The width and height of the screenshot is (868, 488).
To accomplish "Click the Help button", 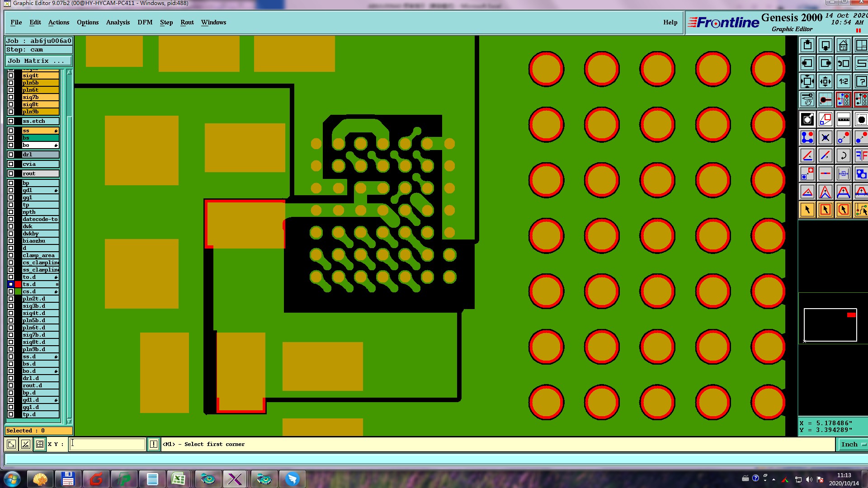I will [x=670, y=22].
